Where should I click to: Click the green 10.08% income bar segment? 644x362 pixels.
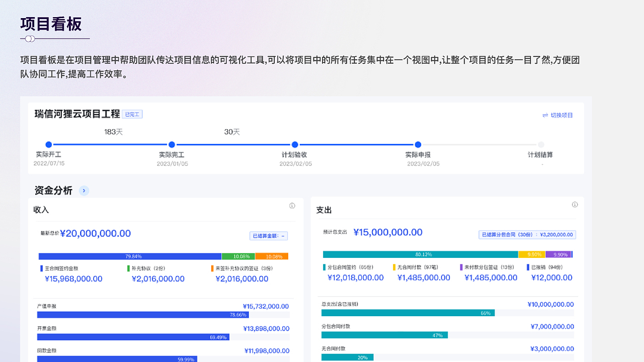pos(238,256)
